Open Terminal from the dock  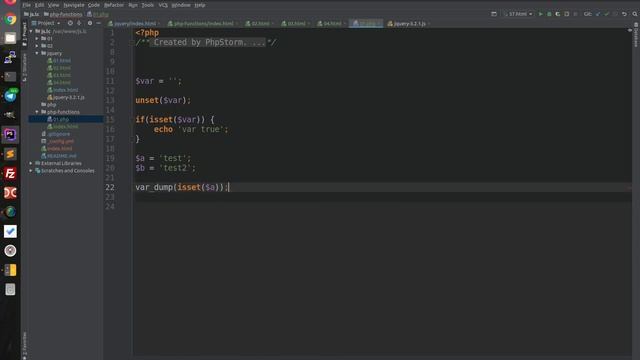[x=10, y=77]
